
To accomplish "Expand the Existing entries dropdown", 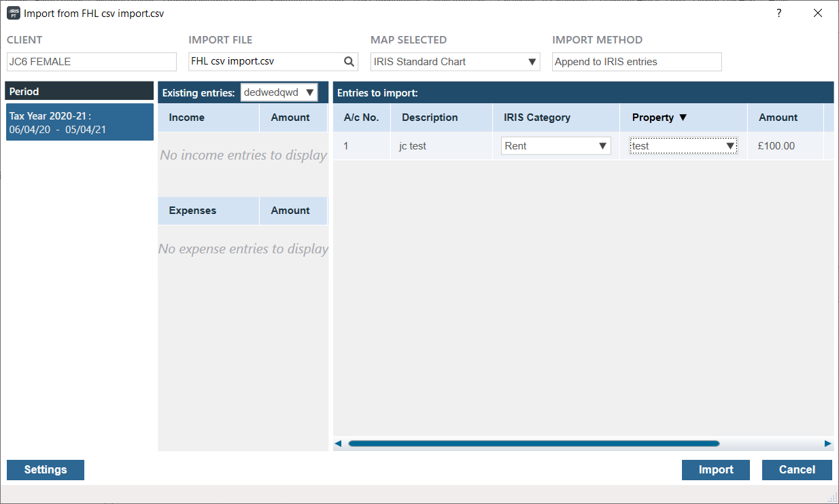I will point(309,92).
